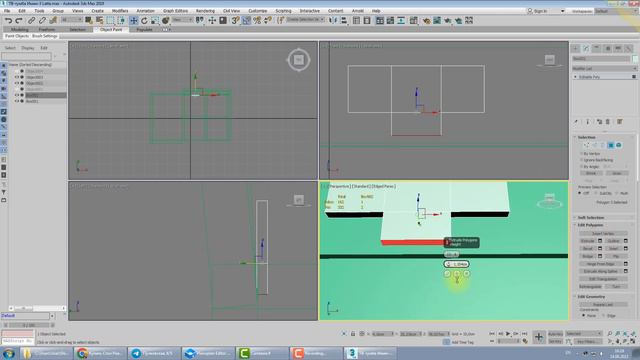Screen dimensions: 640x360
Task: Select Preview Selection SubObj radio
Action: coord(596,193)
